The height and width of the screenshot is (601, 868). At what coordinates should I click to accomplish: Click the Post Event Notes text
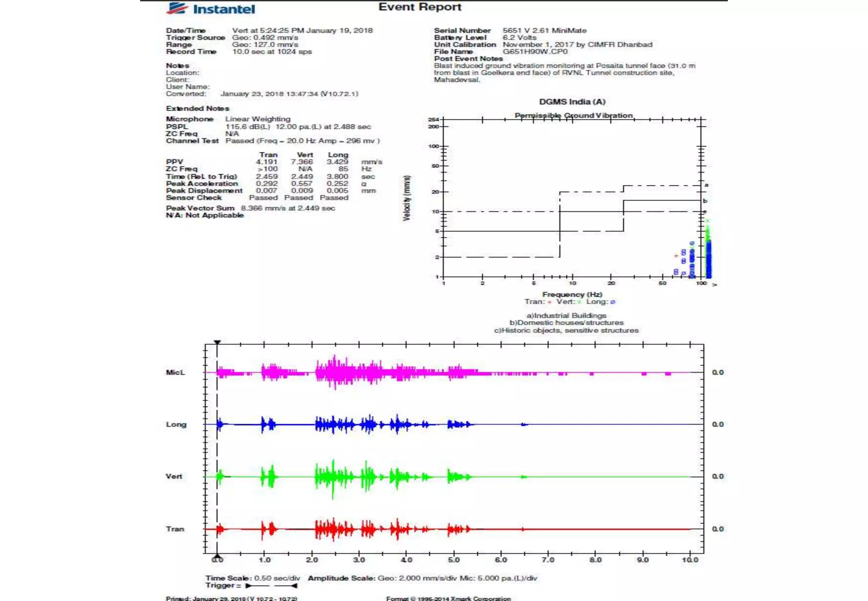[565, 72]
